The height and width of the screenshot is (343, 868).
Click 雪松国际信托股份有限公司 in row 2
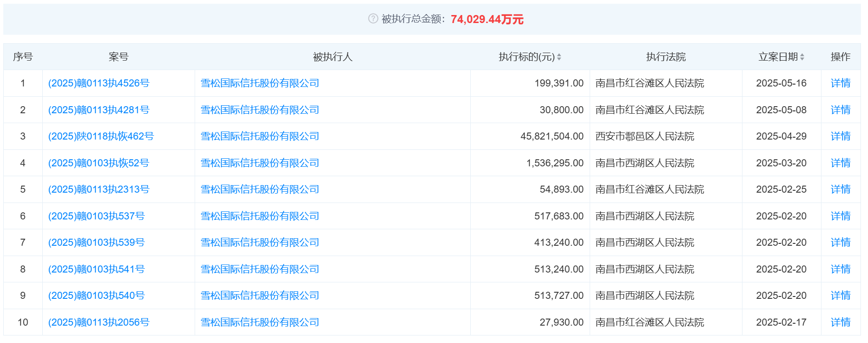click(260, 110)
